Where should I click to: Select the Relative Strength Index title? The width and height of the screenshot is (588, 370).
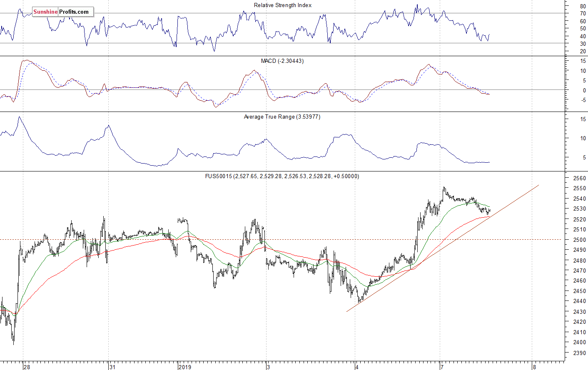click(283, 5)
